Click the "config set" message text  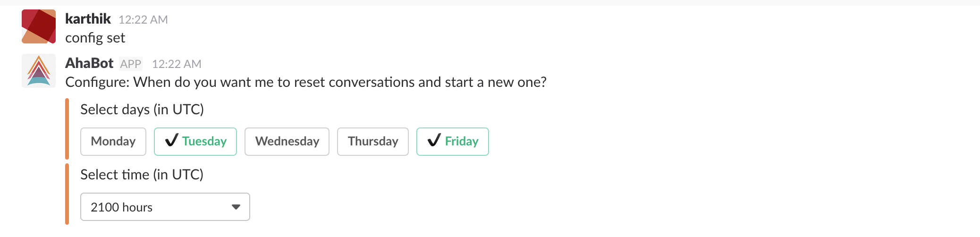(95, 38)
